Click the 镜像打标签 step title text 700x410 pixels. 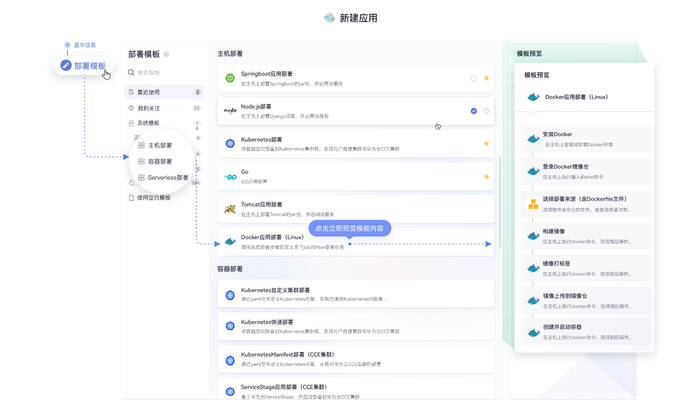click(x=556, y=264)
